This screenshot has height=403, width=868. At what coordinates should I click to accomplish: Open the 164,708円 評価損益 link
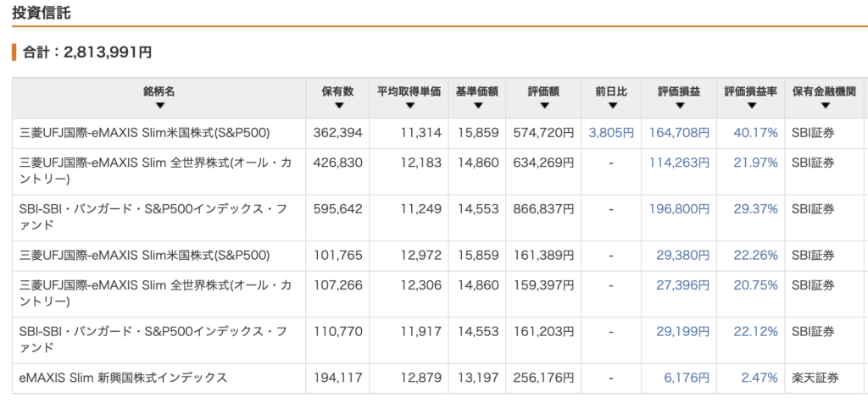tap(679, 133)
